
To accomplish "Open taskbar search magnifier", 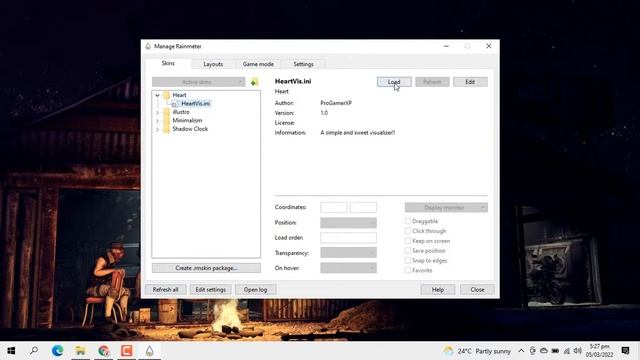I will coord(34,351).
